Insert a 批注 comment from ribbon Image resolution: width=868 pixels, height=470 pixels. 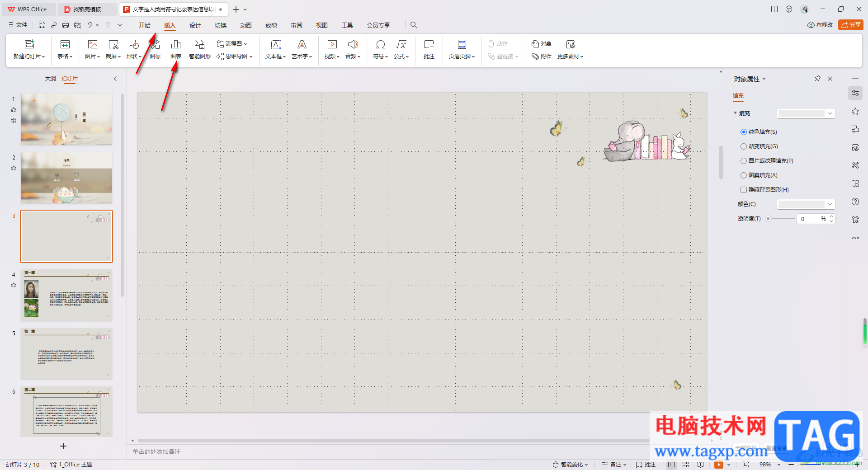[x=429, y=49]
